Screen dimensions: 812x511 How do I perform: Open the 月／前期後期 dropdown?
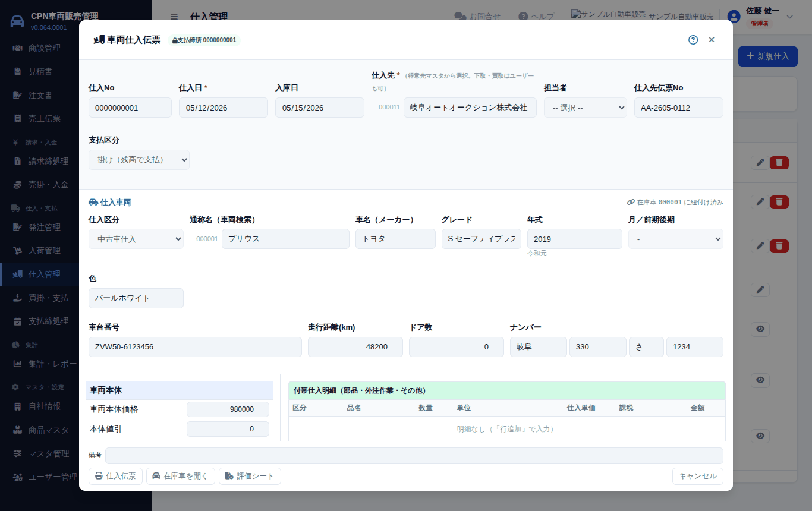click(676, 239)
